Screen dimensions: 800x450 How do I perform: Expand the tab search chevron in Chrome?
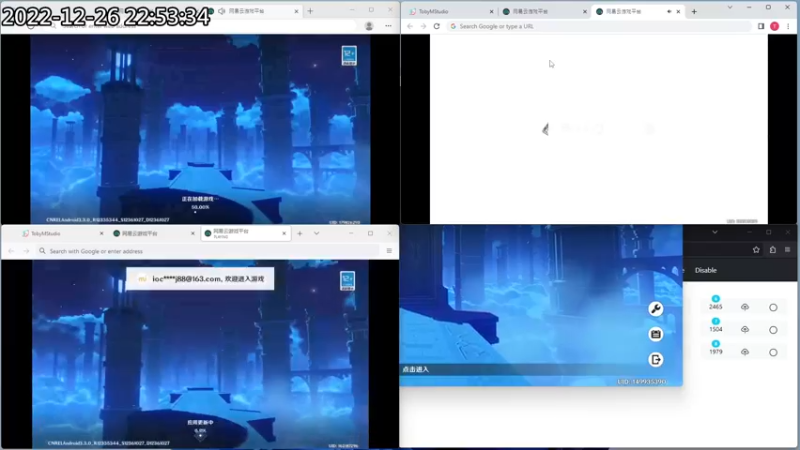coord(730,7)
